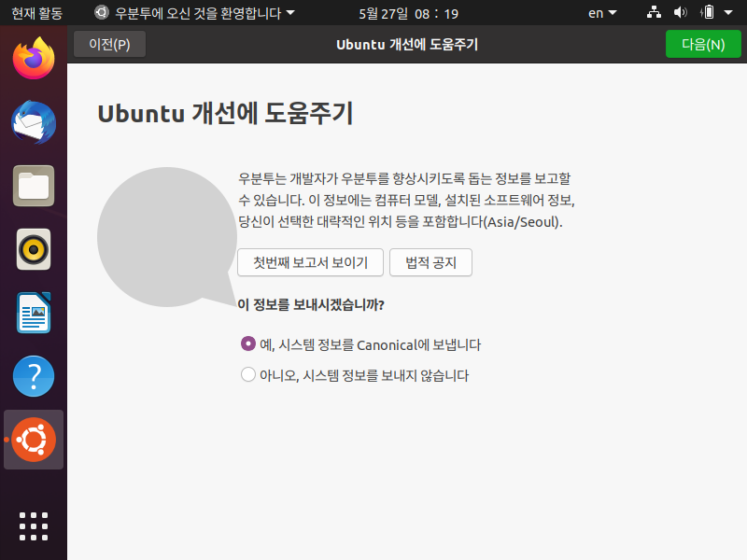Click the 이 정보를 보내시겠습니까? label
Image resolution: width=747 pixels, height=560 pixels.
tap(311, 305)
